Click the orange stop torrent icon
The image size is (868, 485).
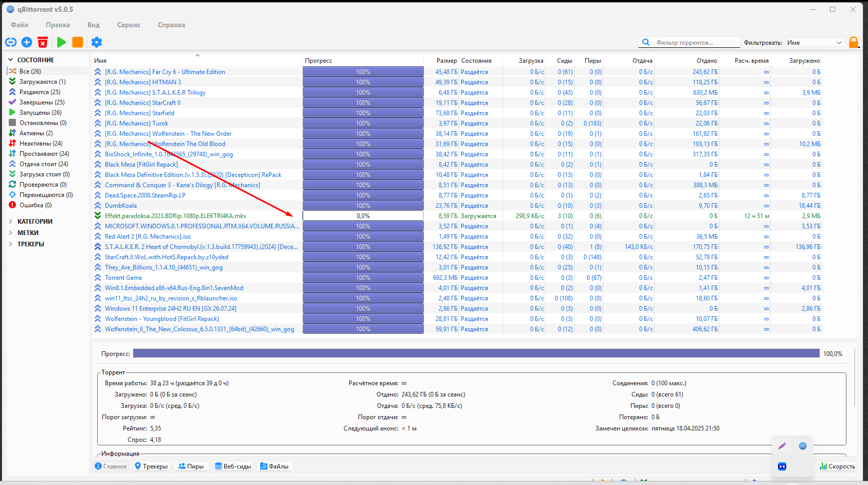[78, 42]
